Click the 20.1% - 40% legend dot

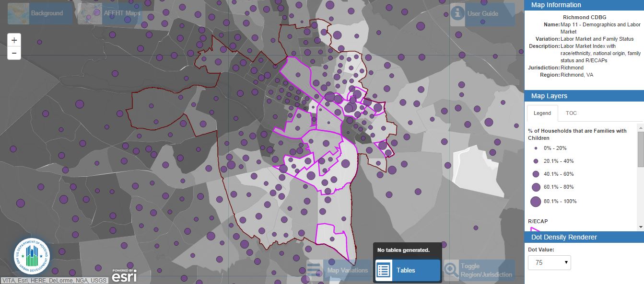click(536, 161)
